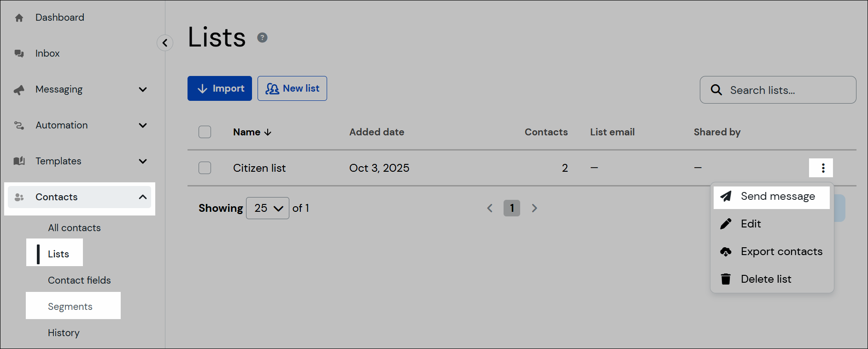Select Segments in the sidebar

(x=70, y=306)
